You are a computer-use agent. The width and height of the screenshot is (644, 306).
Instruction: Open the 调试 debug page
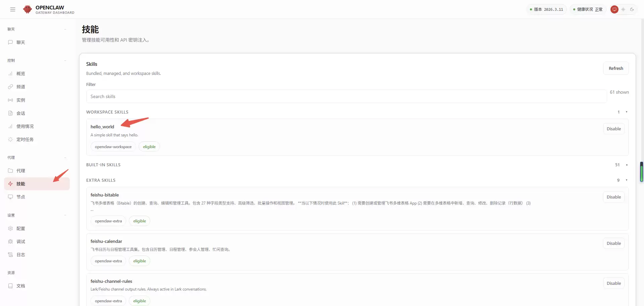coord(20,242)
